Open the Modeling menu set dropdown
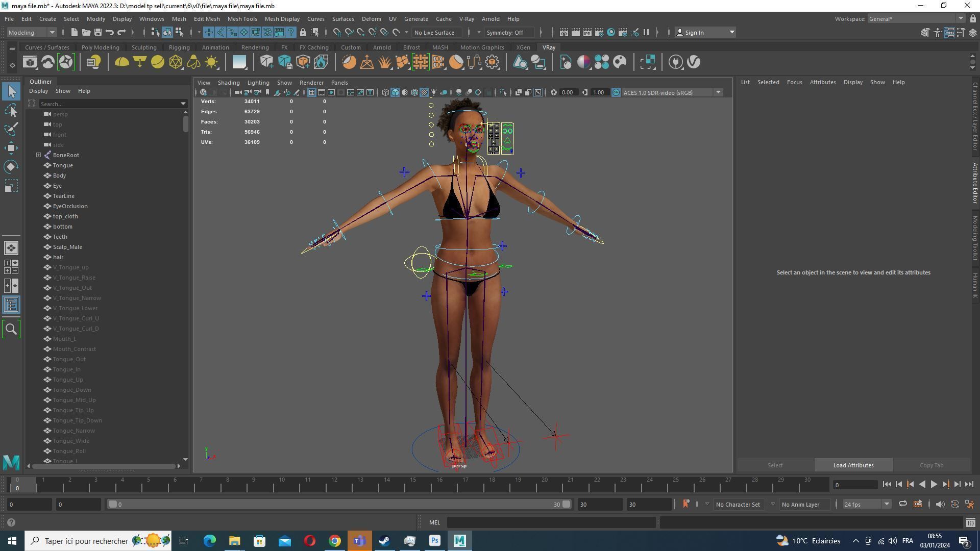The height and width of the screenshot is (551, 980). [32, 33]
